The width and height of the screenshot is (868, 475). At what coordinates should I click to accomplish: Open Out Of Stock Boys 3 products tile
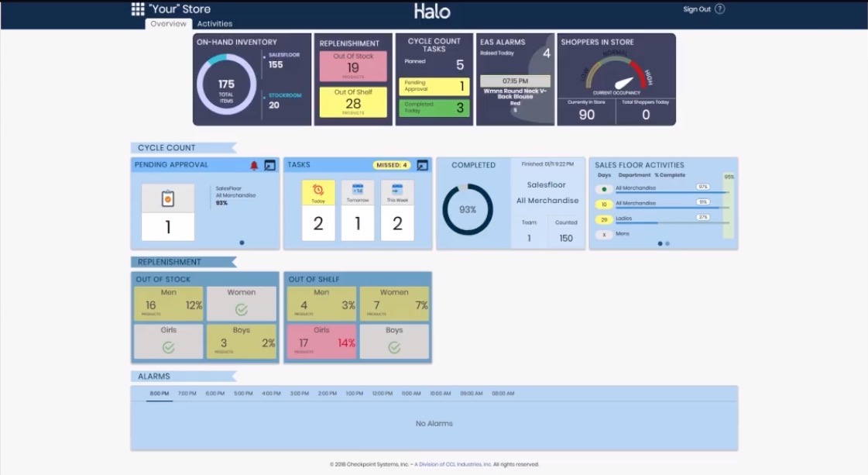pos(242,341)
